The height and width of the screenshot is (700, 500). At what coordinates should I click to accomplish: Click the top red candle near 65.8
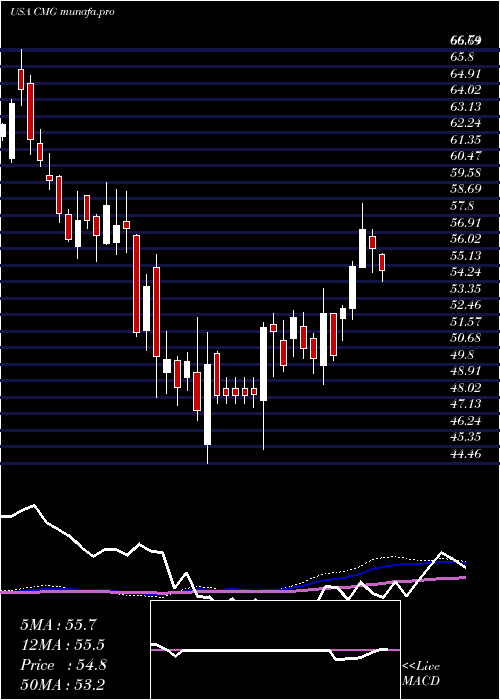point(21,79)
